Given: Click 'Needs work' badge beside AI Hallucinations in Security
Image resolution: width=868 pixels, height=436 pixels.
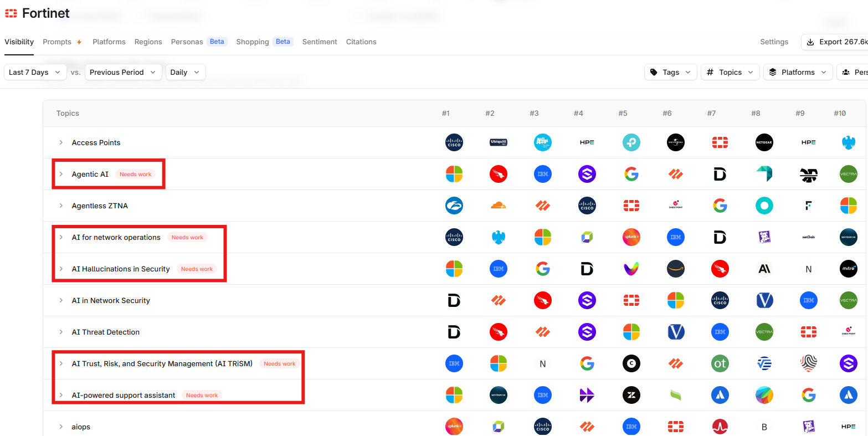Looking at the screenshot, I should [x=197, y=269].
